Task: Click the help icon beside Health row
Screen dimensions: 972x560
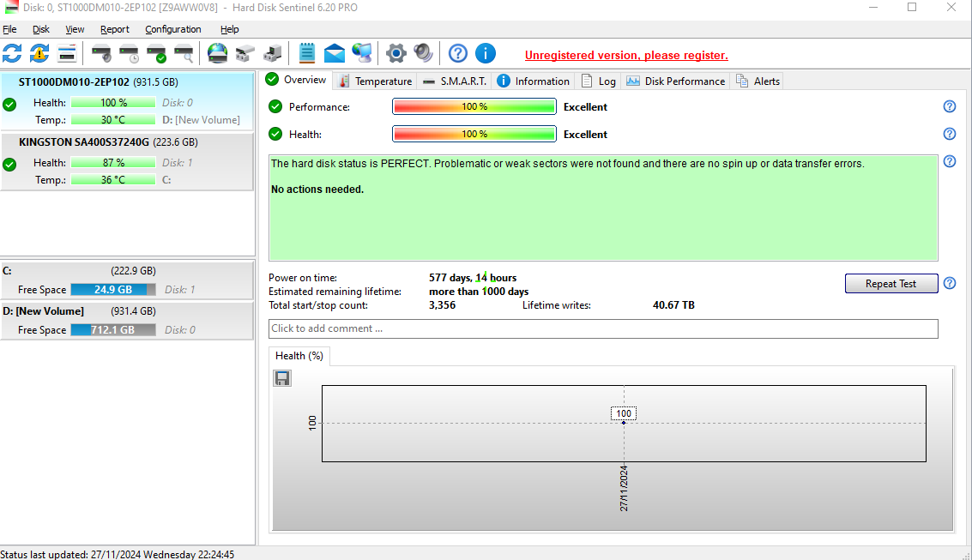Action: pos(949,134)
